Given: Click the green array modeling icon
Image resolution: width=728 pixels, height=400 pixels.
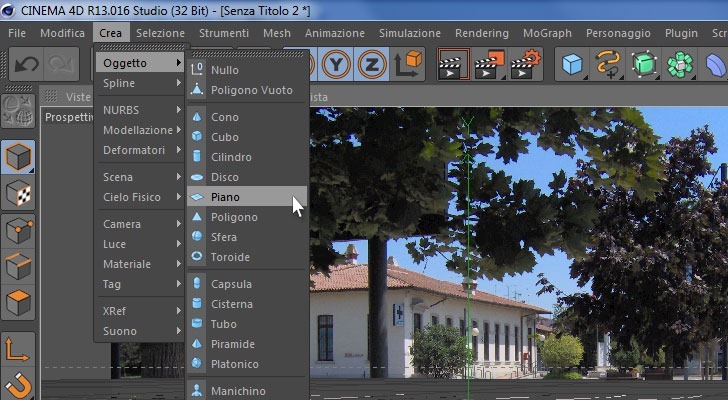Looking at the screenshot, I should pyautogui.click(x=680, y=65).
